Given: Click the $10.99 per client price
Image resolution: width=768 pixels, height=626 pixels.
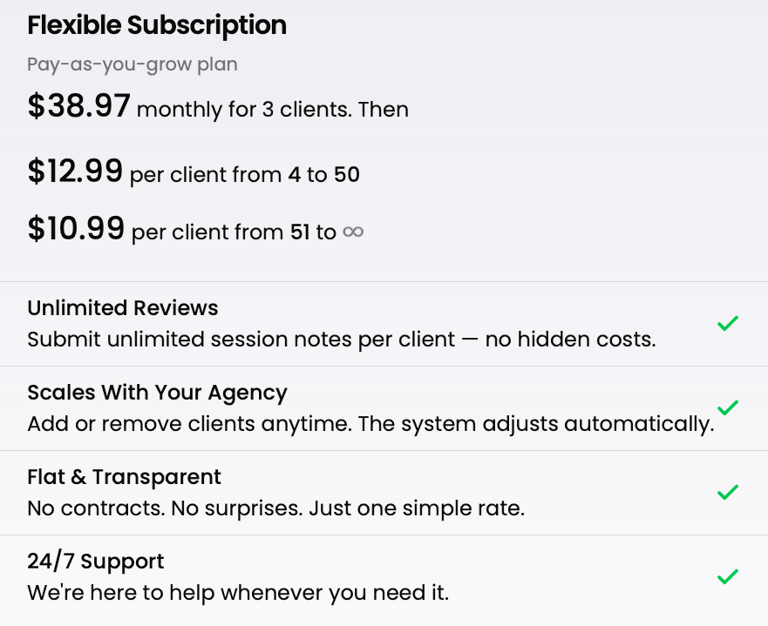Looking at the screenshot, I should [x=76, y=228].
